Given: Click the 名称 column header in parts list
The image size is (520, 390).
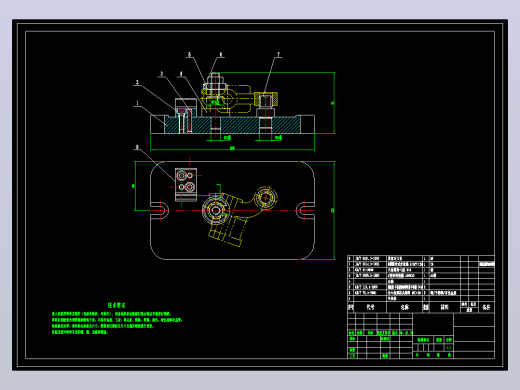Looking at the screenshot, I should pyautogui.click(x=405, y=307).
